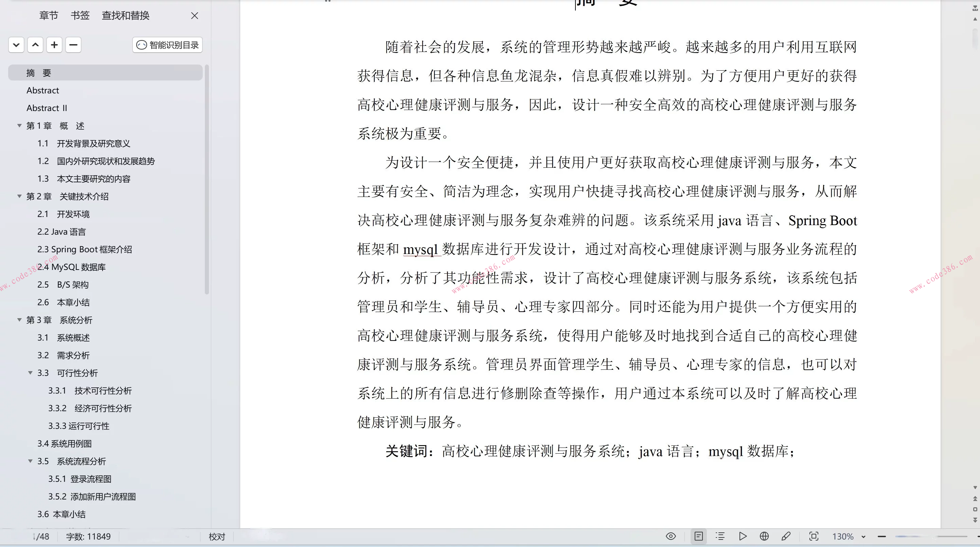
Task: Jump to 2.4 MySQL 数据库 heading
Action: (x=72, y=267)
